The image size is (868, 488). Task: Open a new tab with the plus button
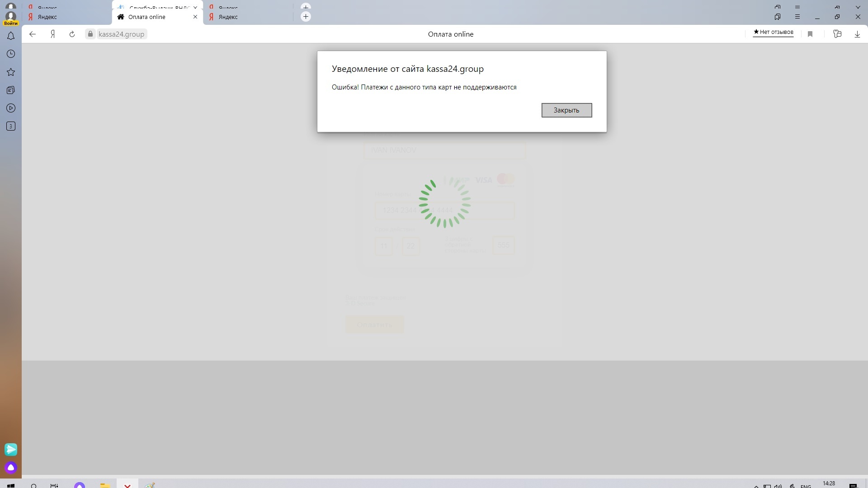coord(306,17)
